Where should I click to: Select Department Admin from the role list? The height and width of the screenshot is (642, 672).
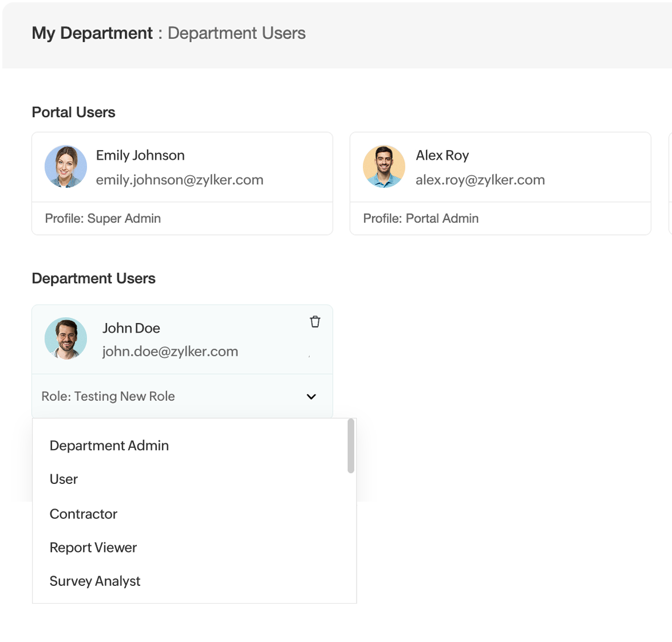pos(109,446)
